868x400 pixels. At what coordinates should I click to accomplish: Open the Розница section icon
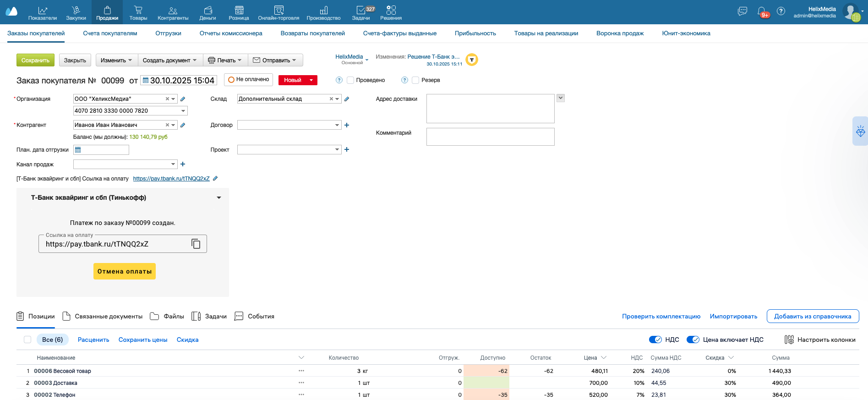tap(239, 13)
